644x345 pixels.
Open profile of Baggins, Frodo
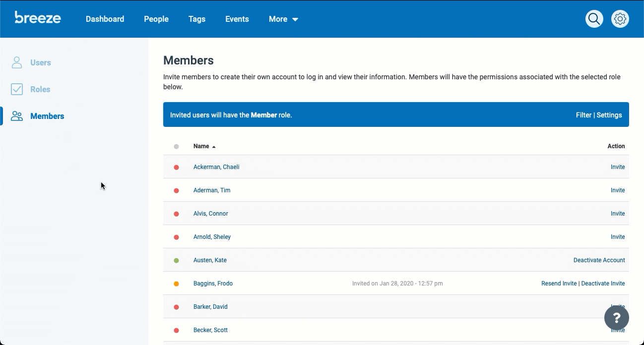(x=213, y=284)
